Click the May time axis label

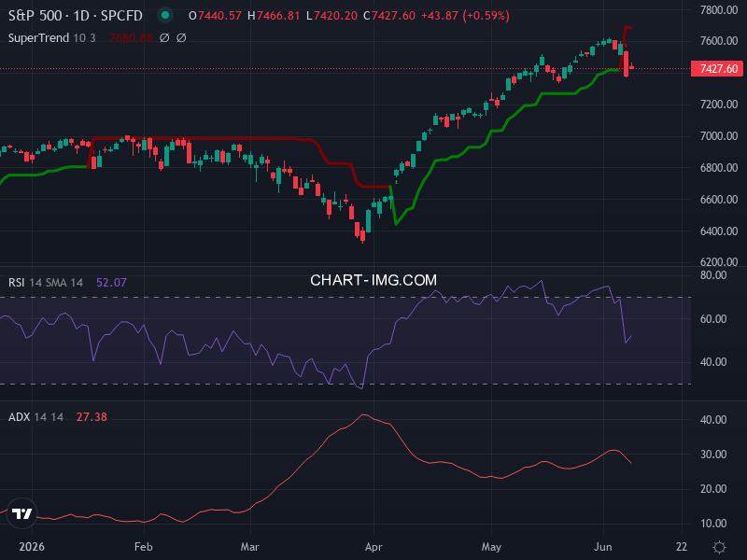(491, 547)
